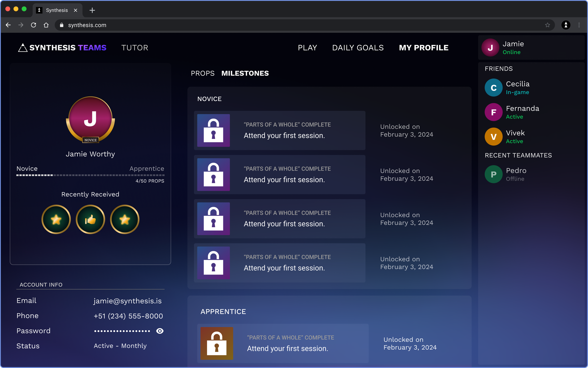The width and height of the screenshot is (588, 368).
Task: Click the Synthesis triangle logo
Action: (x=23, y=48)
